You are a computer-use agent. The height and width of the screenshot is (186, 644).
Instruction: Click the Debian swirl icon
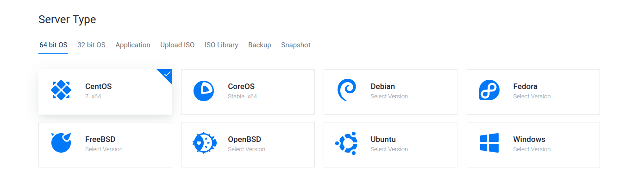point(346,90)
